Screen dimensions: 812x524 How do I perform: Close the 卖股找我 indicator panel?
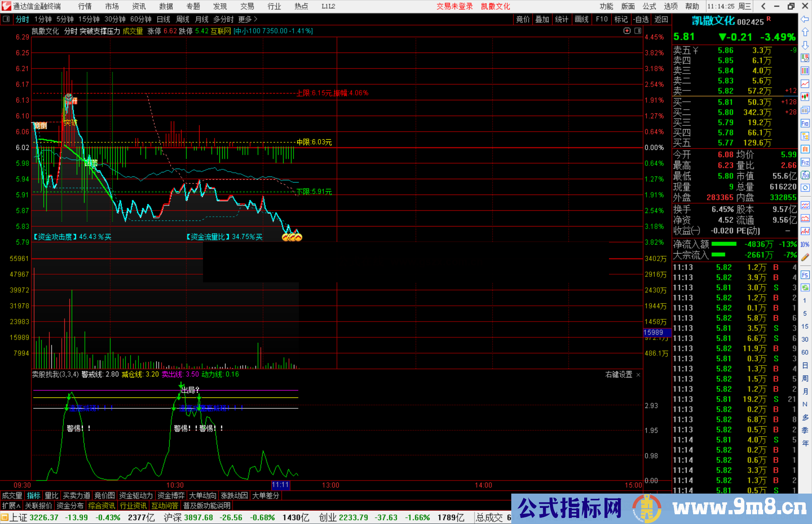click(x=638, y=375)
